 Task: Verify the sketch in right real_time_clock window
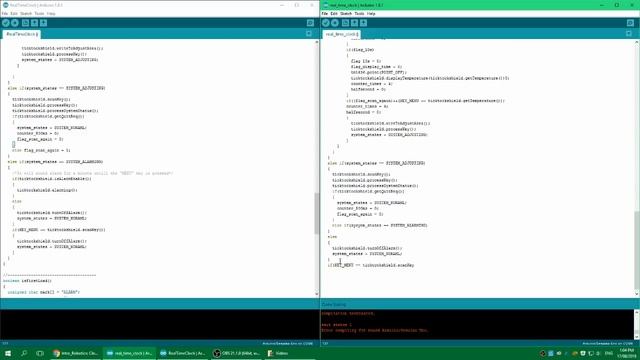pos(326,23)
